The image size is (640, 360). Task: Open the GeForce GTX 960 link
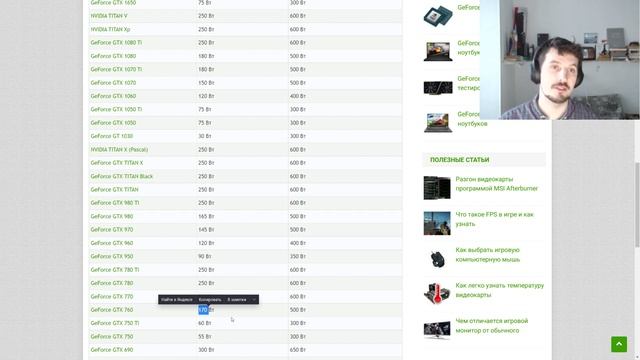[x=112, y=243]
